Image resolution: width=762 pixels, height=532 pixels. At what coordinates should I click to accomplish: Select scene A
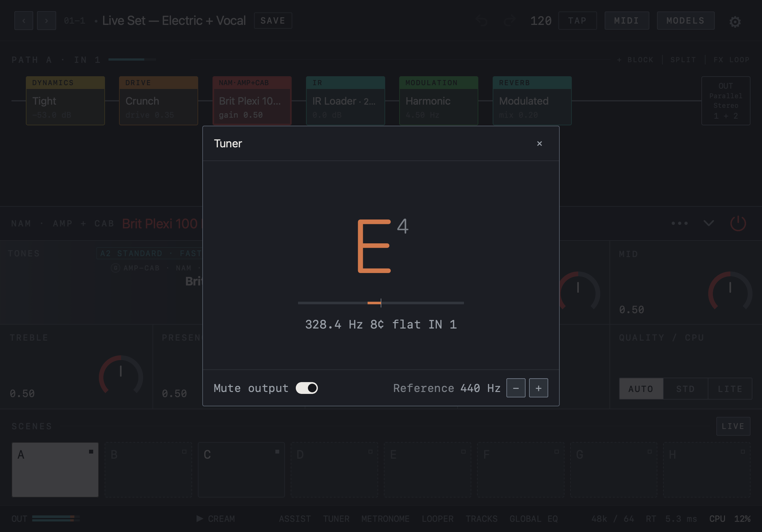click(55, 469)
